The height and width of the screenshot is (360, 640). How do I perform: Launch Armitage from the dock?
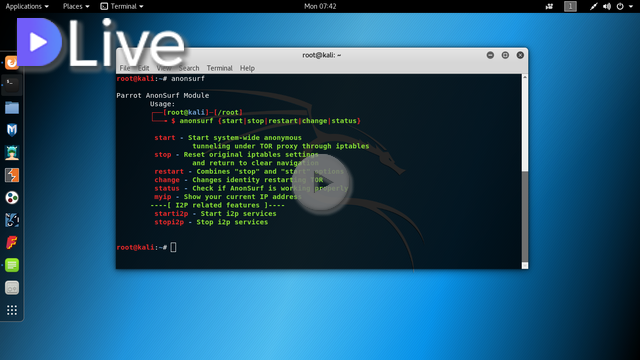[x=12, y=153]
